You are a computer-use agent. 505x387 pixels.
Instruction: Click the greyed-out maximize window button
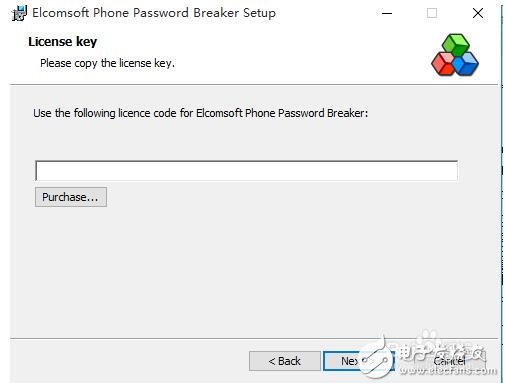coord(432,13)
